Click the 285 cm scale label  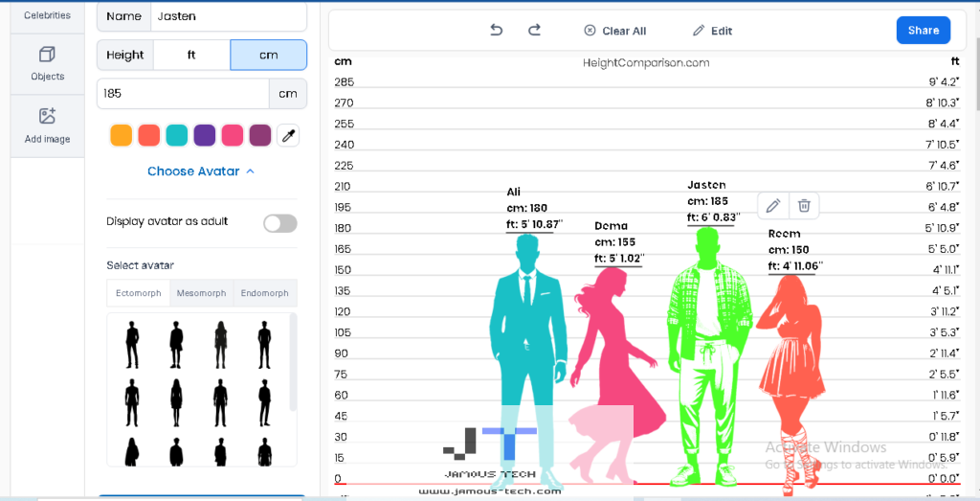pos(344,82)
